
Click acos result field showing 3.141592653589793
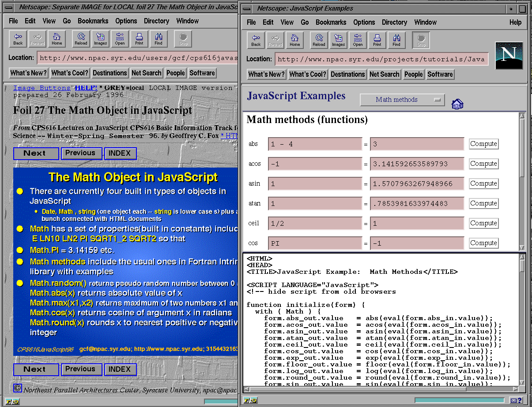click(x=417, y=164)
